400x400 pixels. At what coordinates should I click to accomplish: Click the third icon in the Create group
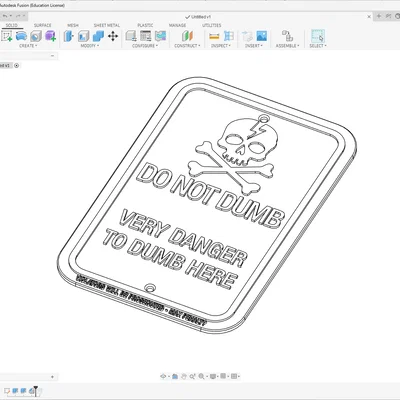36,36
